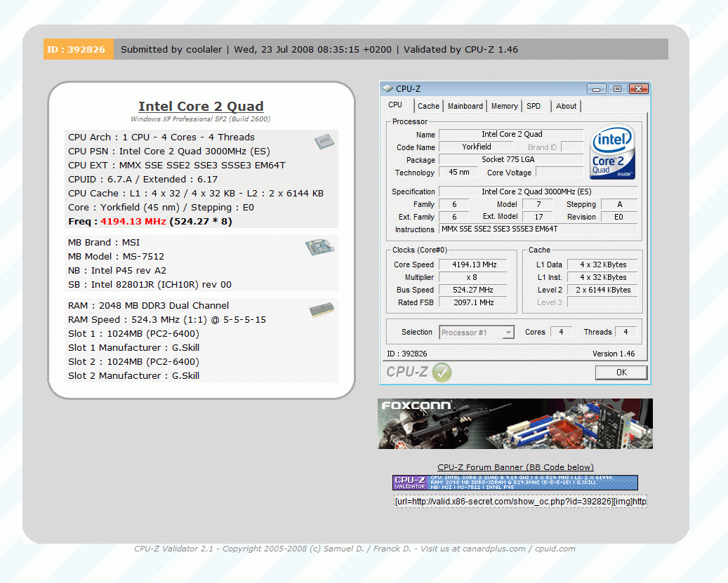Click the 'MB Brand : MSI' line
Image resolution: width=728 pixels, height=583 pixels.
104,243
